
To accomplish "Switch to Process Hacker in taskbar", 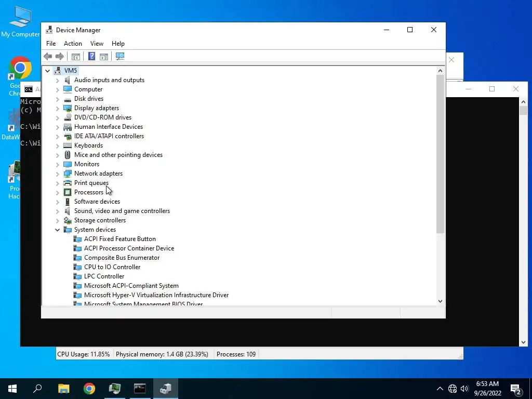I will (x=115, y=389).
